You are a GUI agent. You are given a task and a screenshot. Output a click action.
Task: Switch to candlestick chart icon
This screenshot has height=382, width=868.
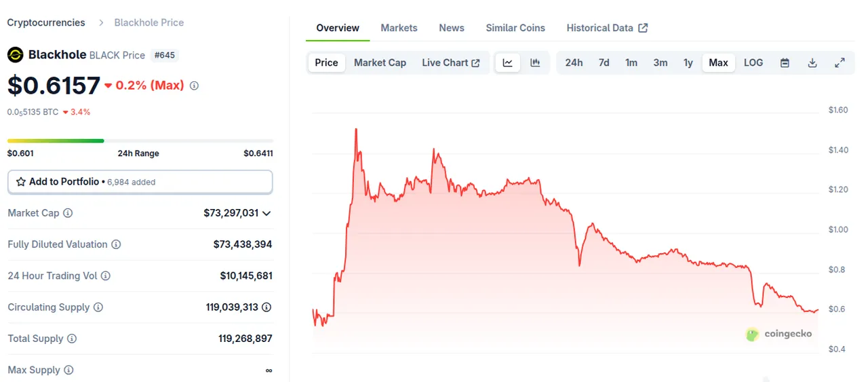(535, 62)
